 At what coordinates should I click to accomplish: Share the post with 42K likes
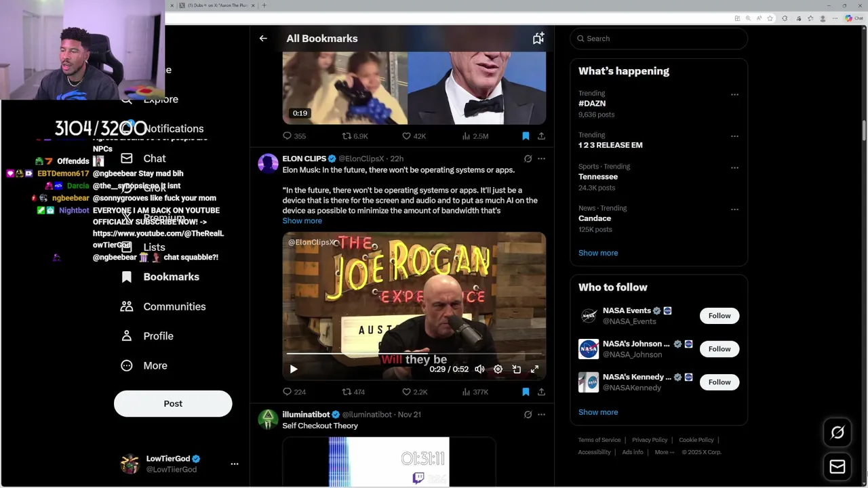coord(541,136)
